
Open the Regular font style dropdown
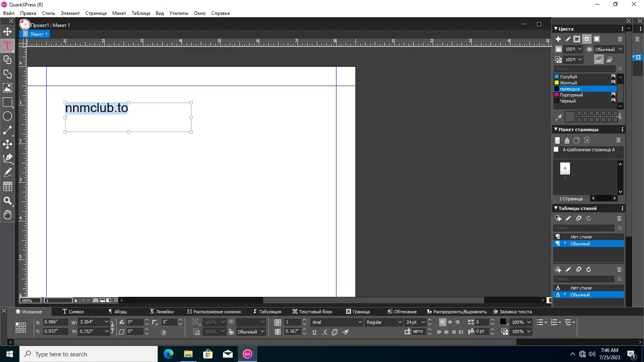point(384,322)
